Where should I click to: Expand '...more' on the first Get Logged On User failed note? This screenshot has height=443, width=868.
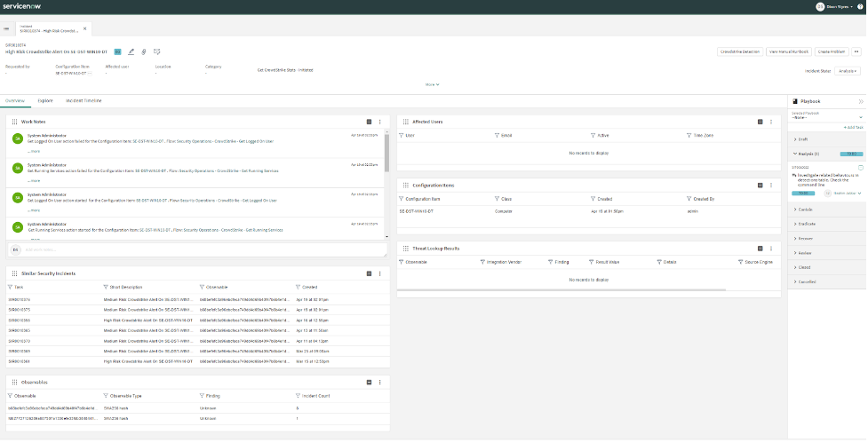coord(34,151)
